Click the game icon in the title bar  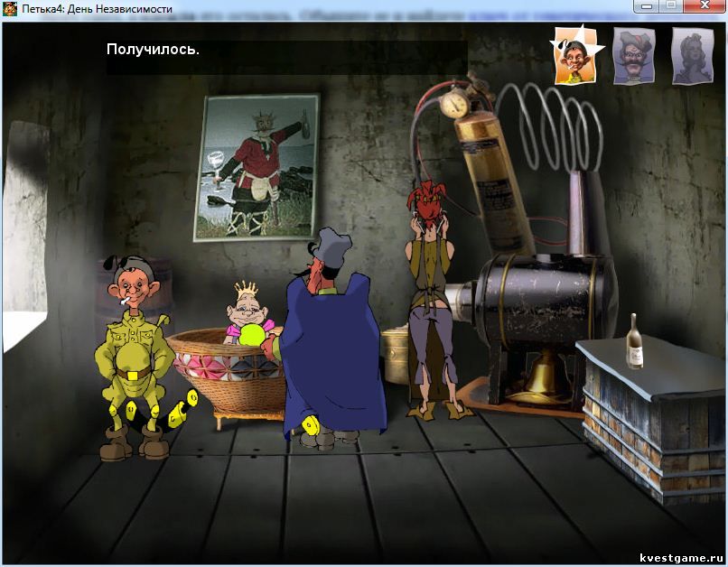[x=10, y=8]
